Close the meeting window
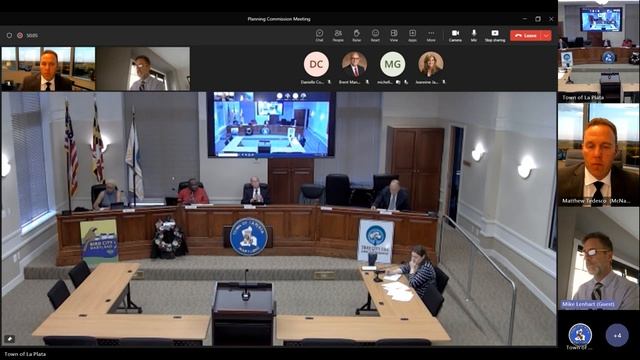The width and height of the screenshot is (640, 360). point(551,19)
